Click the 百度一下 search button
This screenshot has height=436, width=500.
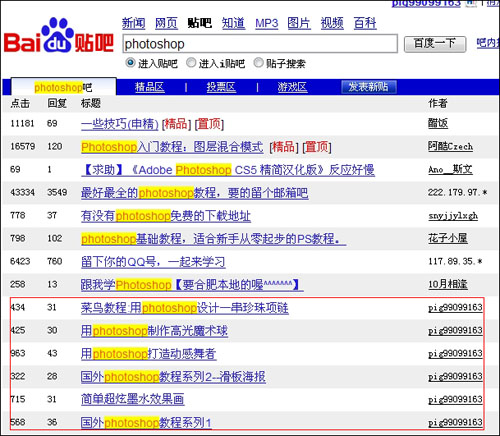[435, 44]
